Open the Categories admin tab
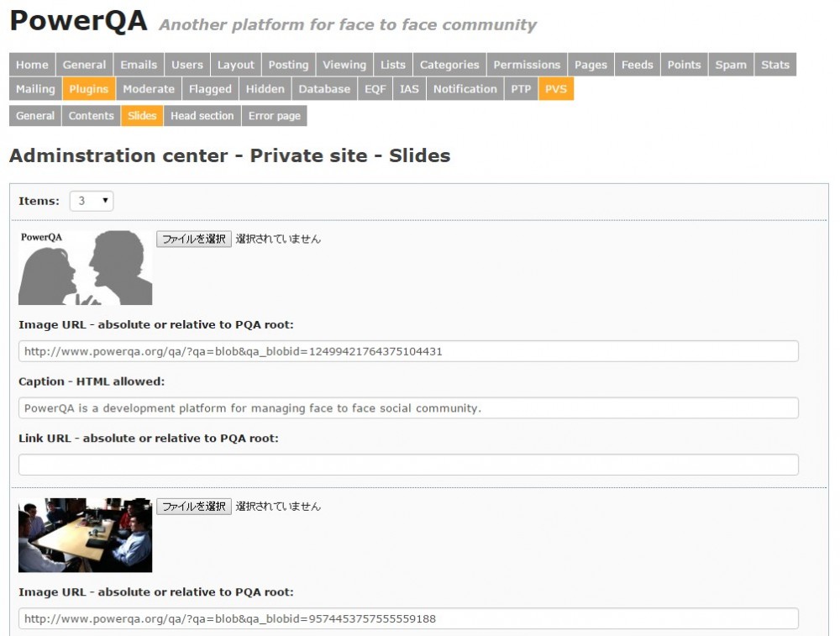Image resolution: width=840 pixels, height=636 pixels. coord(449,65)
